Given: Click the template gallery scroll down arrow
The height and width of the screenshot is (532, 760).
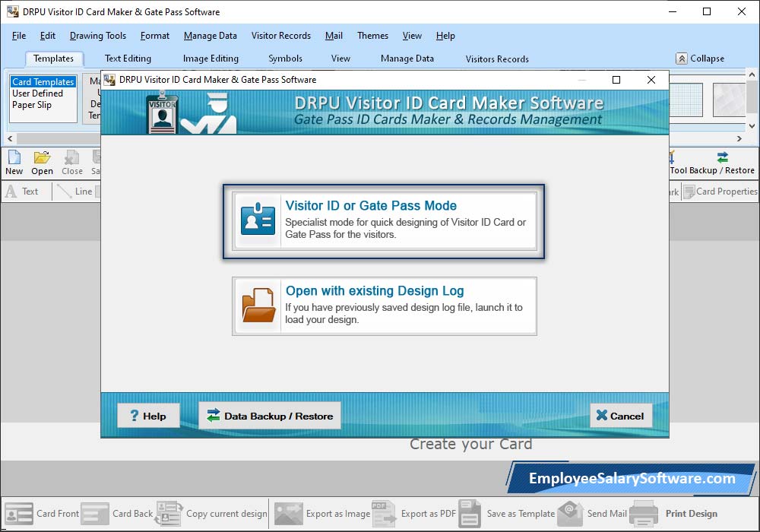Looking at the screenshot, I should 752,126.
